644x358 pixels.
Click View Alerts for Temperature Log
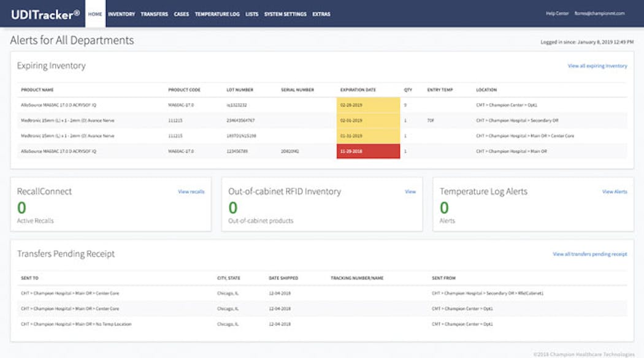(614, 192)
